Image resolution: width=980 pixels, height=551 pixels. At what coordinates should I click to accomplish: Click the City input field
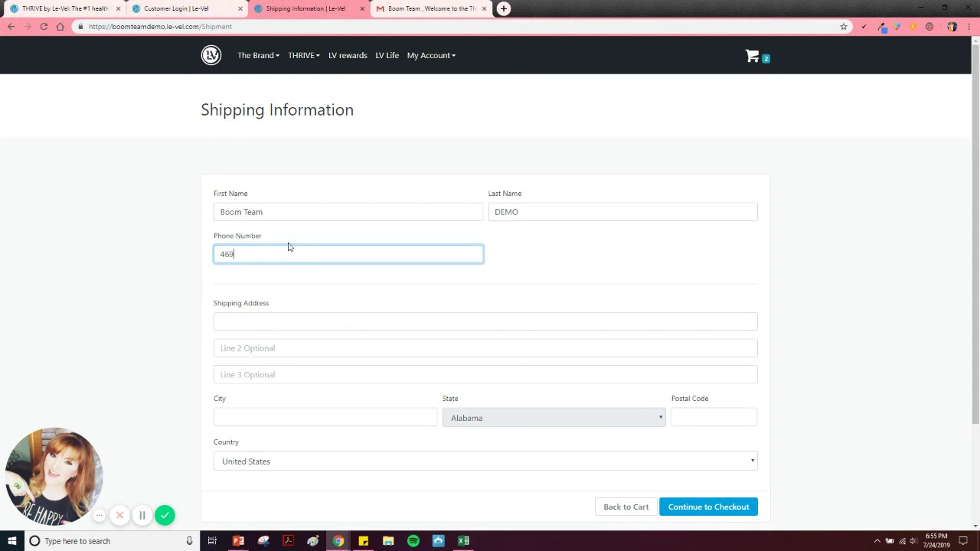(x=325, y=417)
